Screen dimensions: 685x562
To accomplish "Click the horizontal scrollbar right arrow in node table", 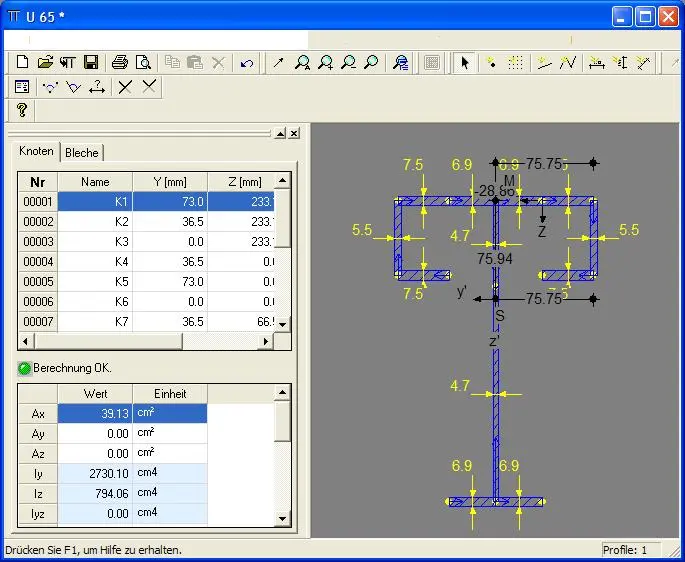I will (x=265, y=341).
